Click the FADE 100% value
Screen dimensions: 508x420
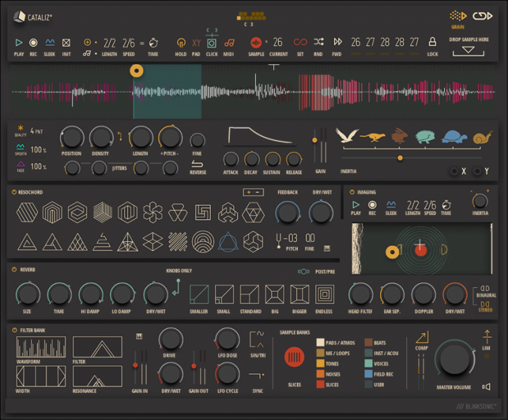(39, 167)
